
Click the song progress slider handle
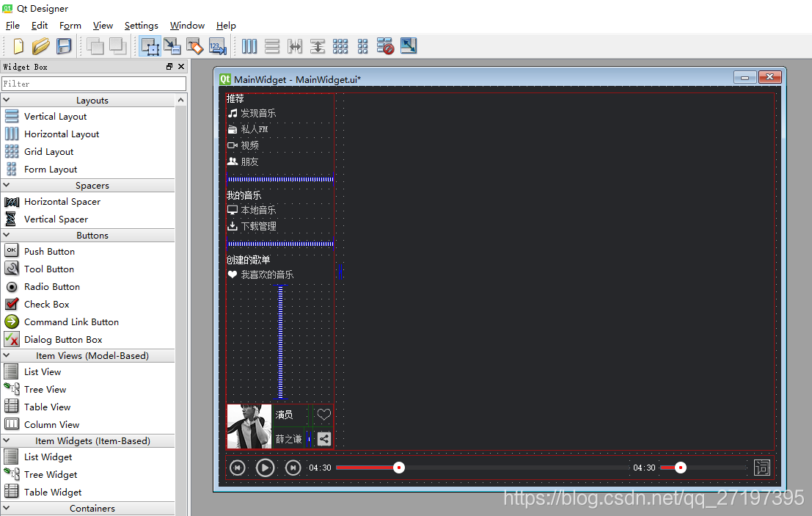pyautogui.click(x=399, y=468)
